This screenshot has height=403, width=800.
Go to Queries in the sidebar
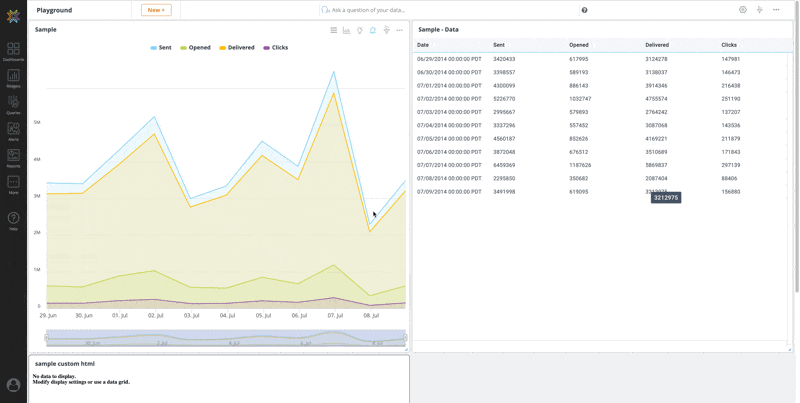[x=13, y=104]
